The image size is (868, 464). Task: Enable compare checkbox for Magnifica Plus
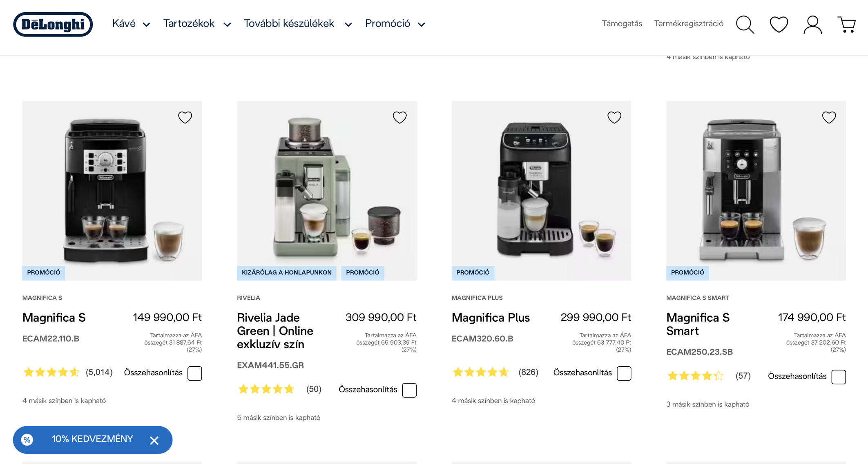pos(624,373)
